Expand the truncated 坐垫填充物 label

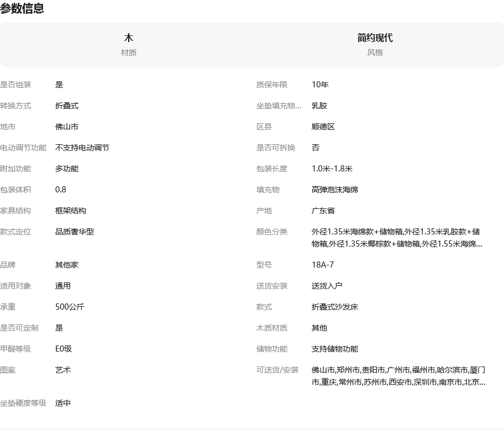tap(279, 106)
